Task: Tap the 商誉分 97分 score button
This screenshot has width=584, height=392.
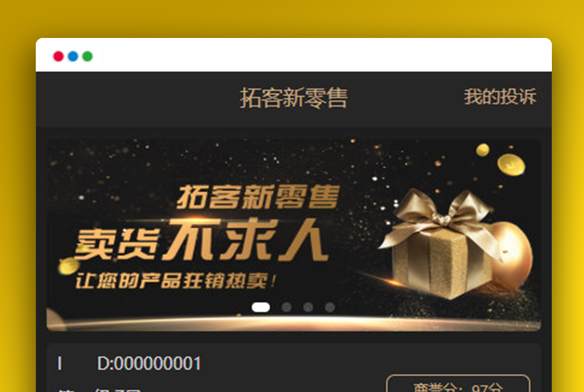Action: click(x=458, y=384)
